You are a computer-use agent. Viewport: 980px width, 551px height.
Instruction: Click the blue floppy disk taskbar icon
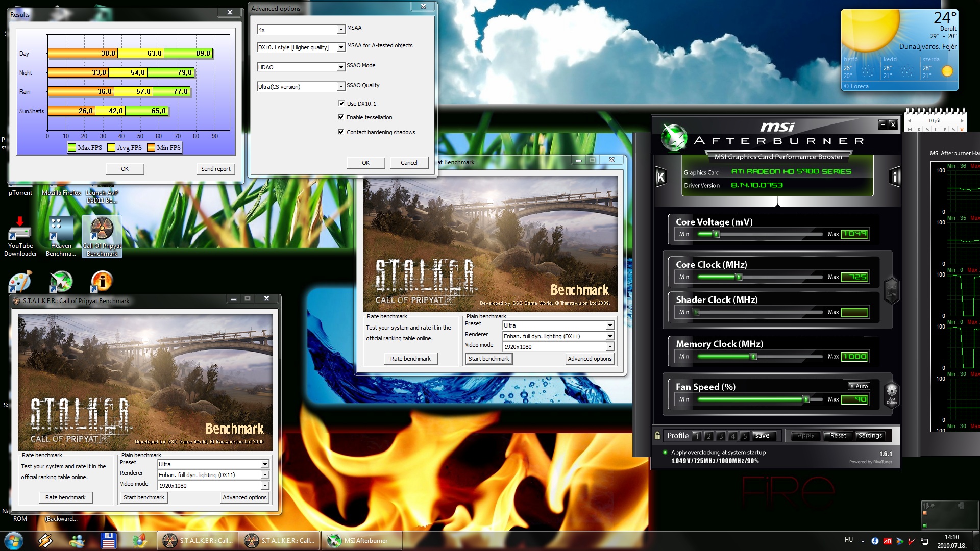108,541
